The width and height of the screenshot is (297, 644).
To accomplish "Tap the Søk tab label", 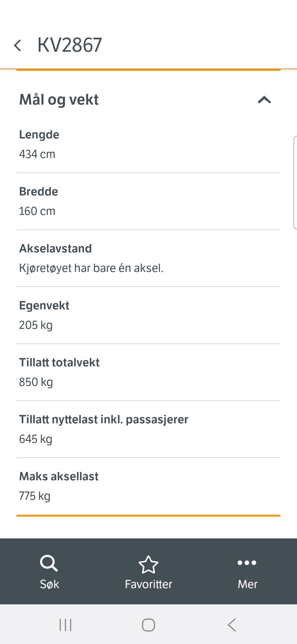I will click(49, 584).
